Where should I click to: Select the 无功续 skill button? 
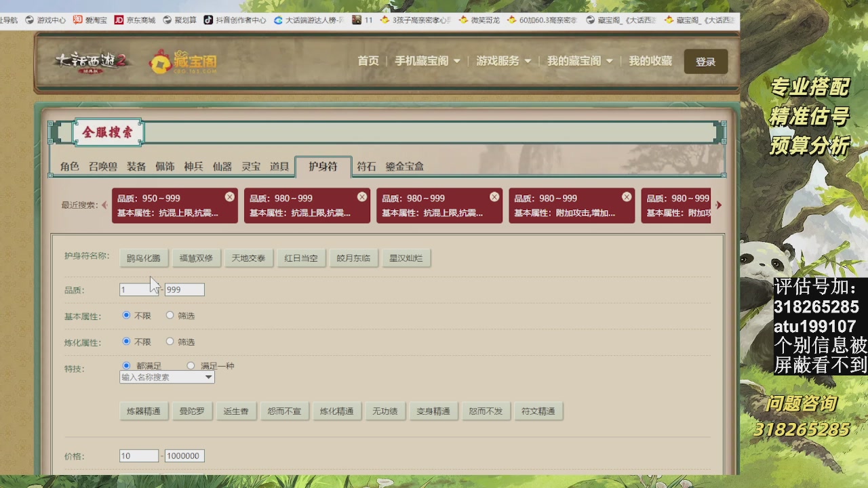point(385,411)
